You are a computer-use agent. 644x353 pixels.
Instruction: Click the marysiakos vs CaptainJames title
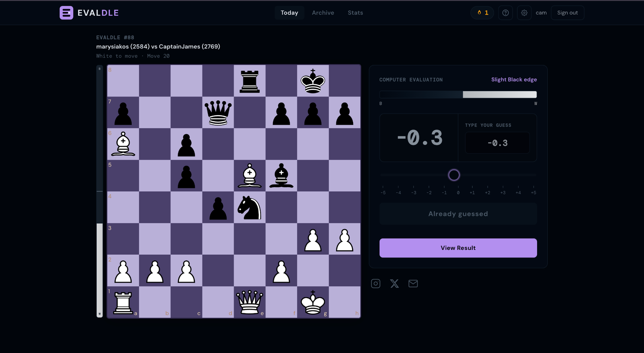tap(158, 46)
